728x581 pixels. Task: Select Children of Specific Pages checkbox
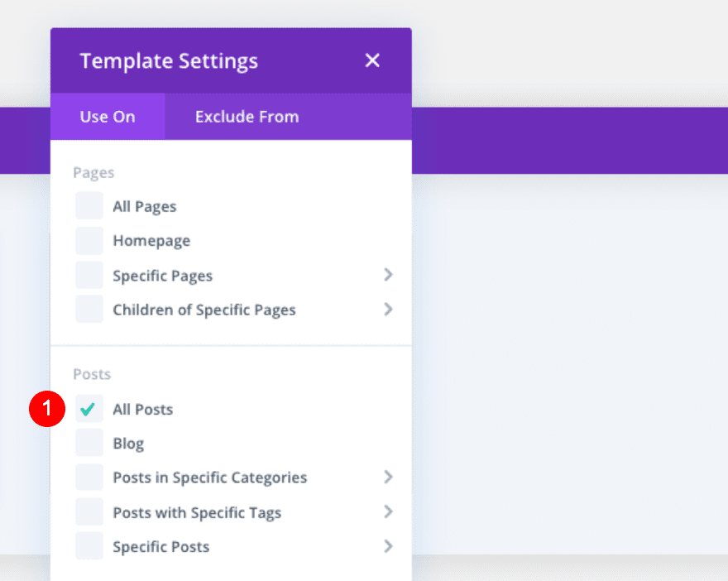coord(89,310)
